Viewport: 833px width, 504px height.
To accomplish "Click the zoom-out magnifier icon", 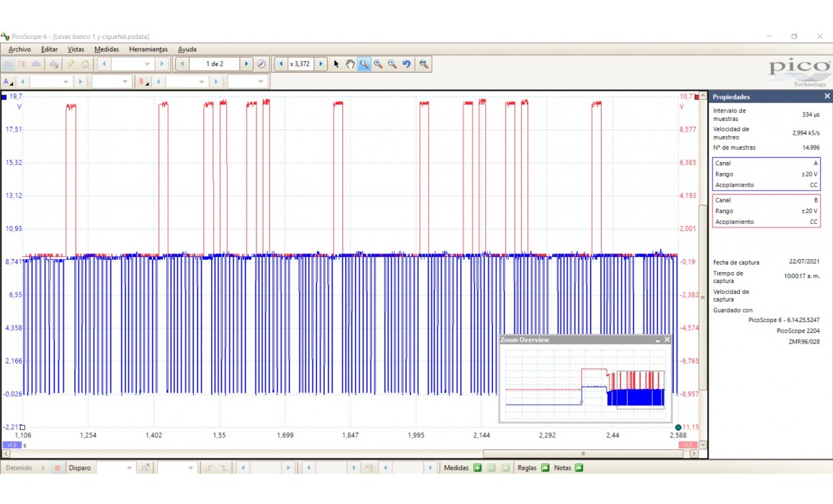I will pyautogui.click(x=392, y=64).
